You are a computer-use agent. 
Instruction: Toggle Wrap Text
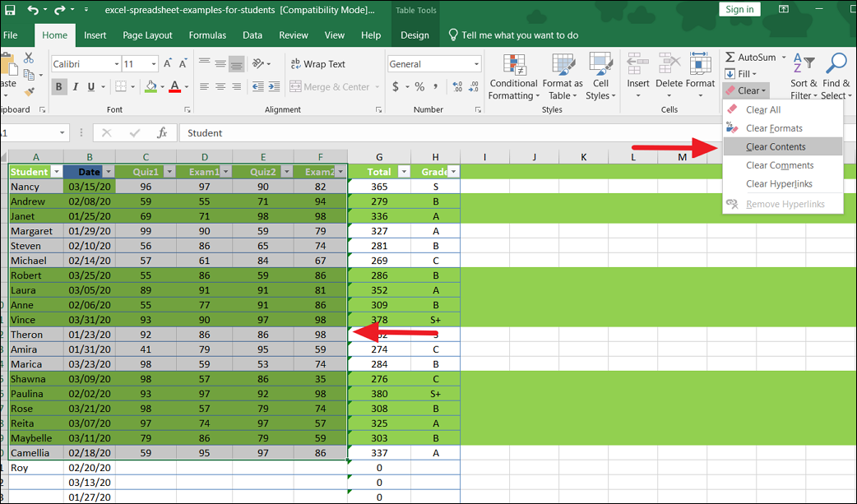(317, 64)
